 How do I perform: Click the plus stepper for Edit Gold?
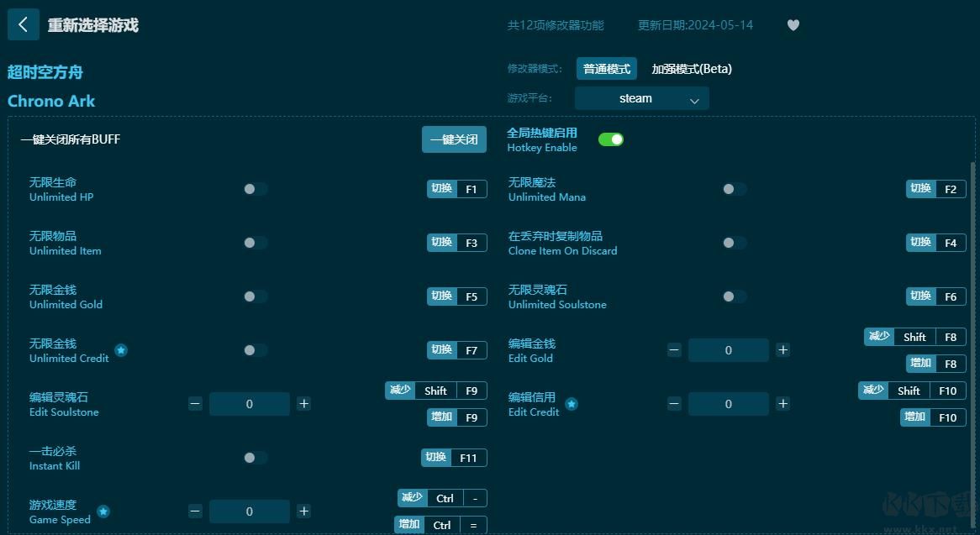coord(782,350)
